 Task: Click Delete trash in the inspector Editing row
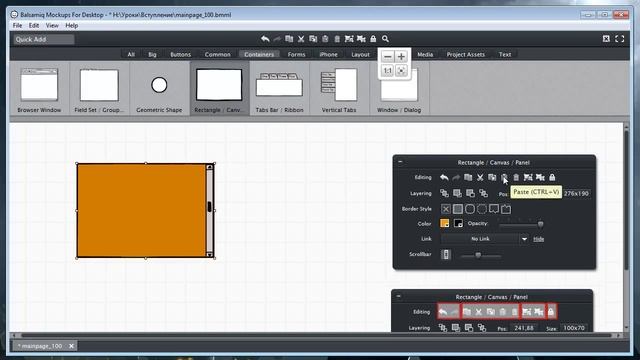516,178
